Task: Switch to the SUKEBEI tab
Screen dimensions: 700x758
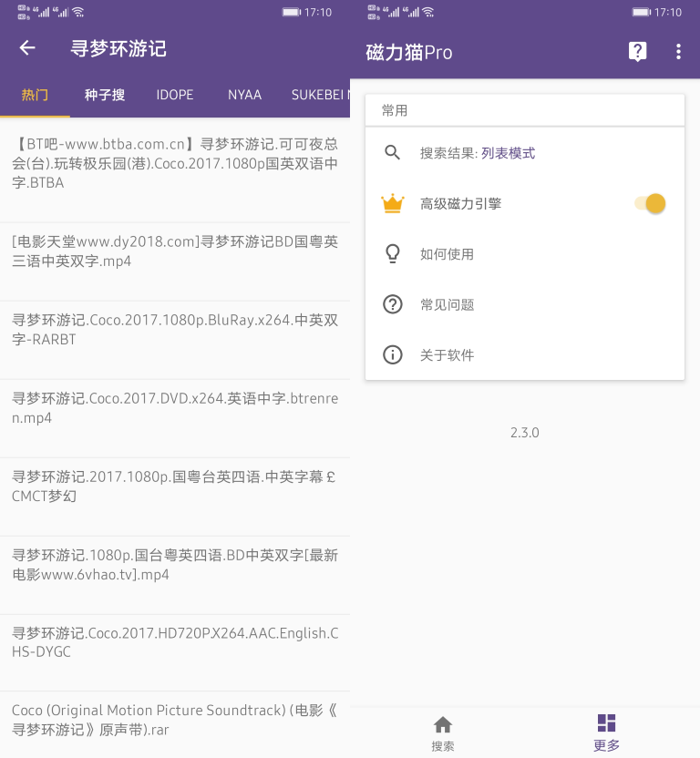Action: point(317,95)
